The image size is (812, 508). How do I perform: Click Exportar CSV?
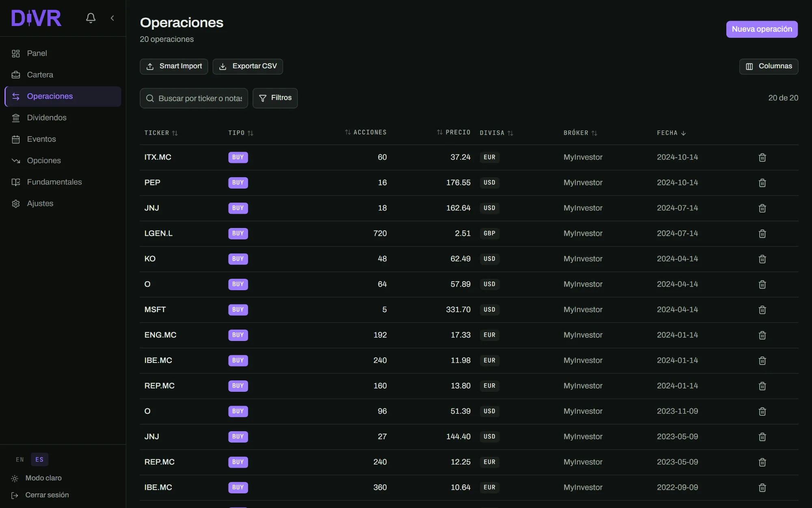[x=248, y=66]
